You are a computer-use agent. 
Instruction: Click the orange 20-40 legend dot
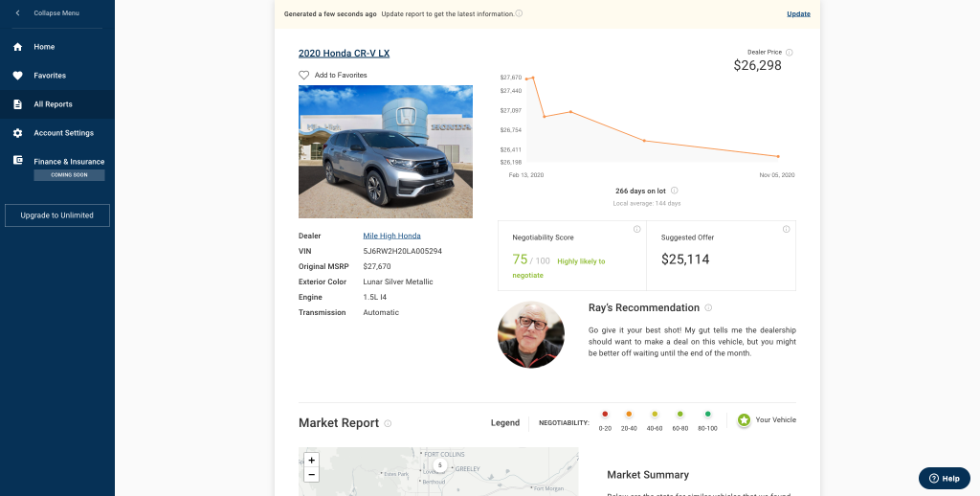pos(629,414)
